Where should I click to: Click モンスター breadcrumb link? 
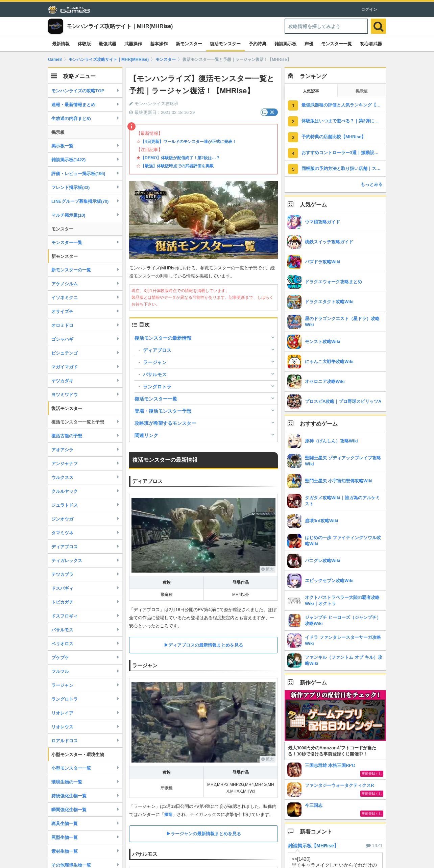[166, 59]
